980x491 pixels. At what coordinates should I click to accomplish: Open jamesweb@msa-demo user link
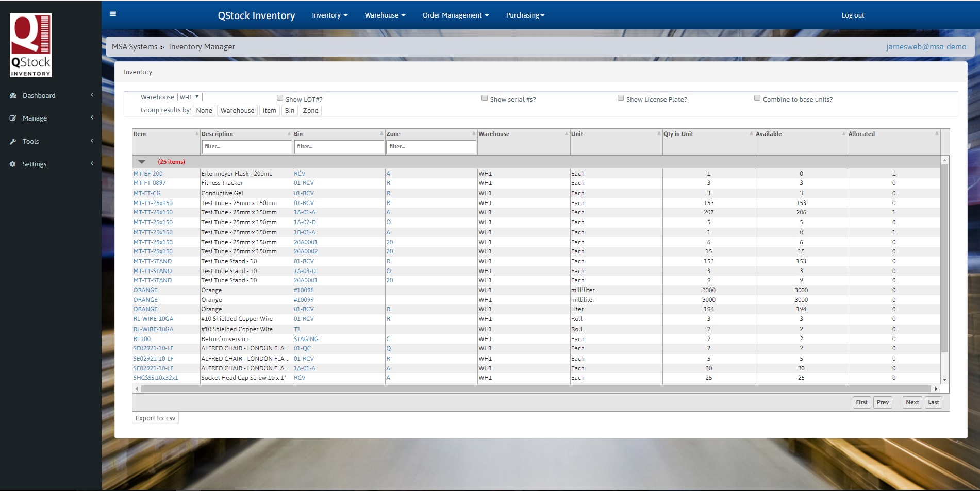pyautogui.click(x=926, y=47)
